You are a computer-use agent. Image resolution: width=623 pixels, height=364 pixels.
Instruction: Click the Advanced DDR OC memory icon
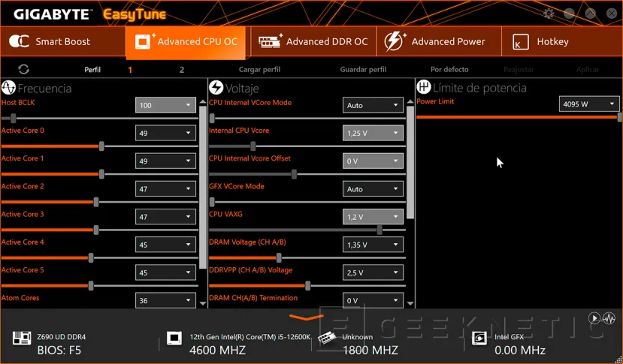(x=271, y=41)
